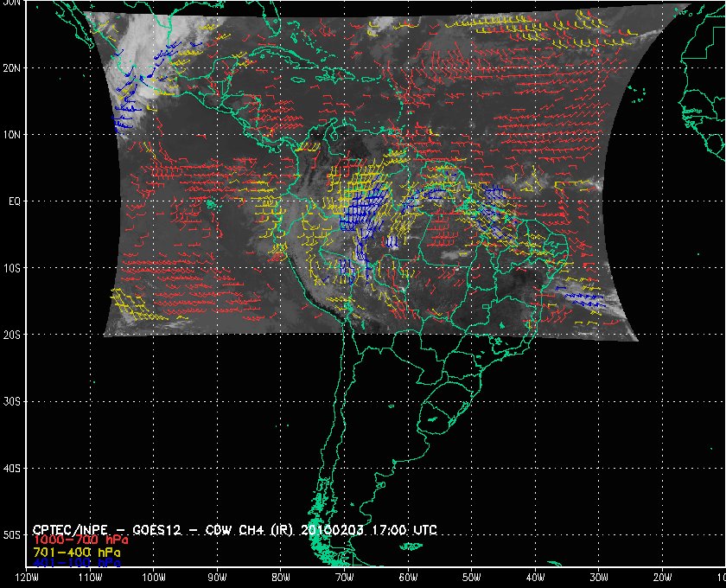Click the 20W longitude axis label
The height and width of the screenshot is (588, 726).
pos(662,578)
